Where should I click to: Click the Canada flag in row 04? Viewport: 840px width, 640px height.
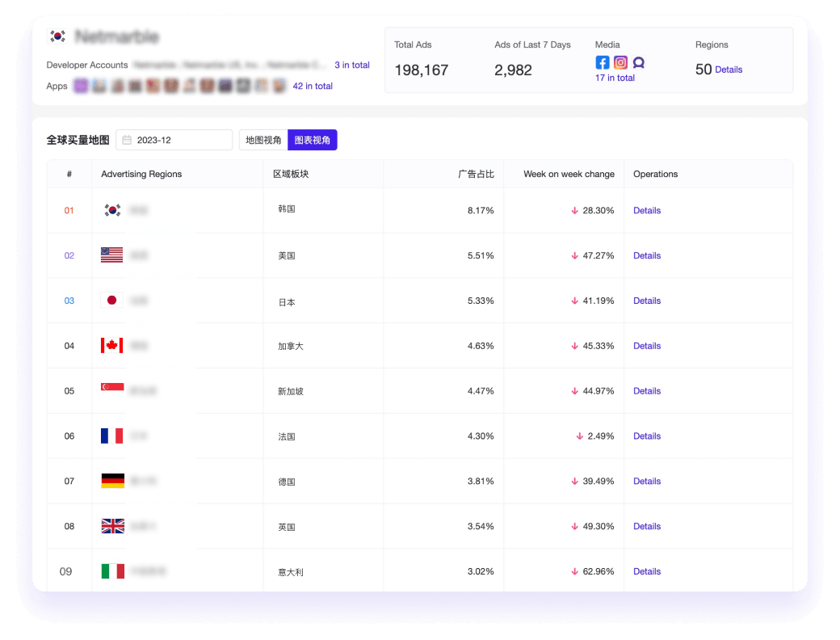[112, 346]
